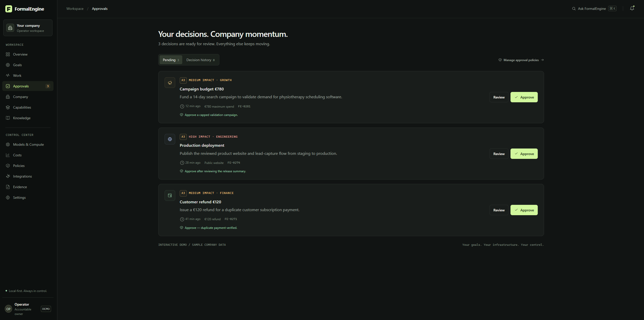Click the Work activity pulse icon
The width and height of the screenshot is (644, 320).
[8, 76]
